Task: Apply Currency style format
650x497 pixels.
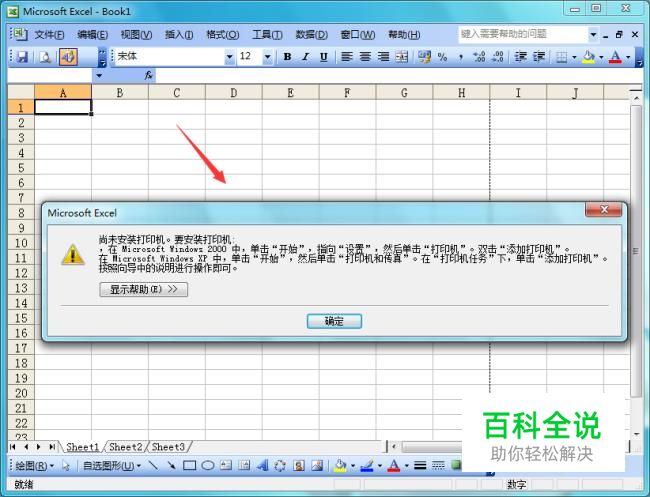Action: (424, 57)
